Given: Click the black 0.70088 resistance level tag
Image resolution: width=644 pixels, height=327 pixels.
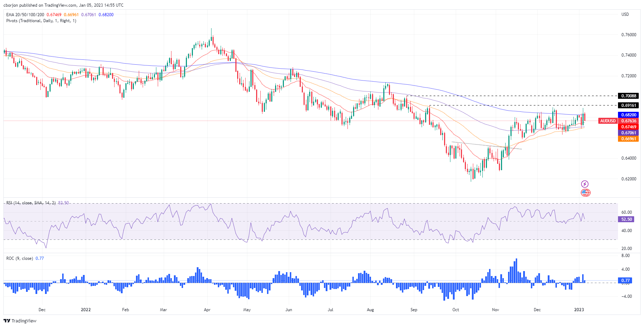Looking at the screenshot, I should (628, 96).
